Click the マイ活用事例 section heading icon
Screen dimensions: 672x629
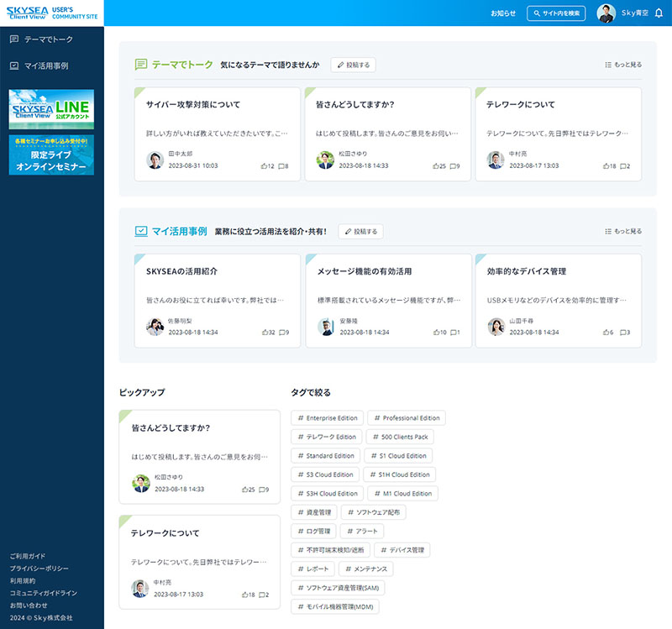pyautogui.click(x=141, y=232)
